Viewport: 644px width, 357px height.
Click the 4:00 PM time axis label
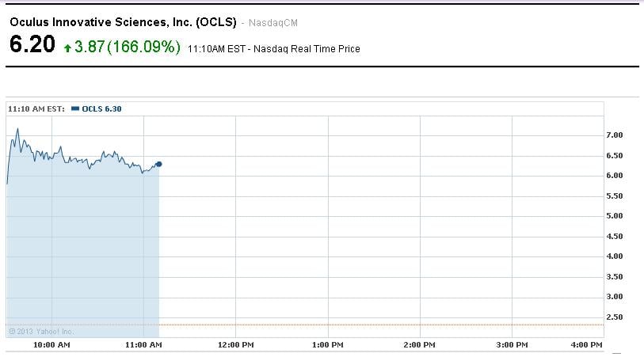[x=586, y=345]
